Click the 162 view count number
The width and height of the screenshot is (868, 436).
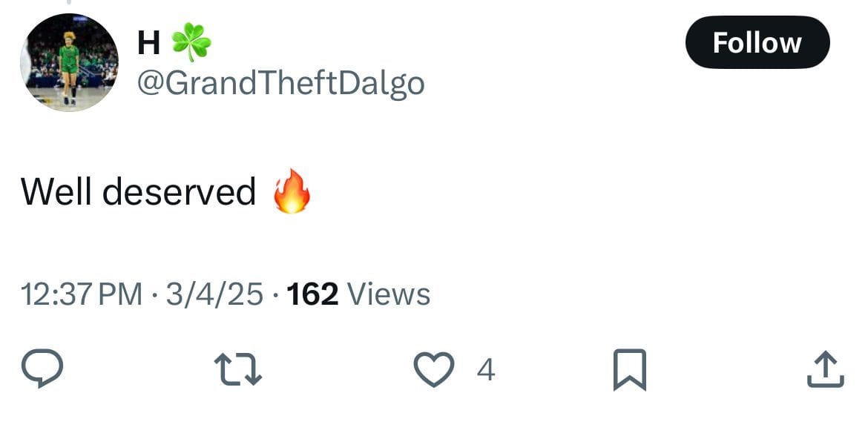coord(312,294)
